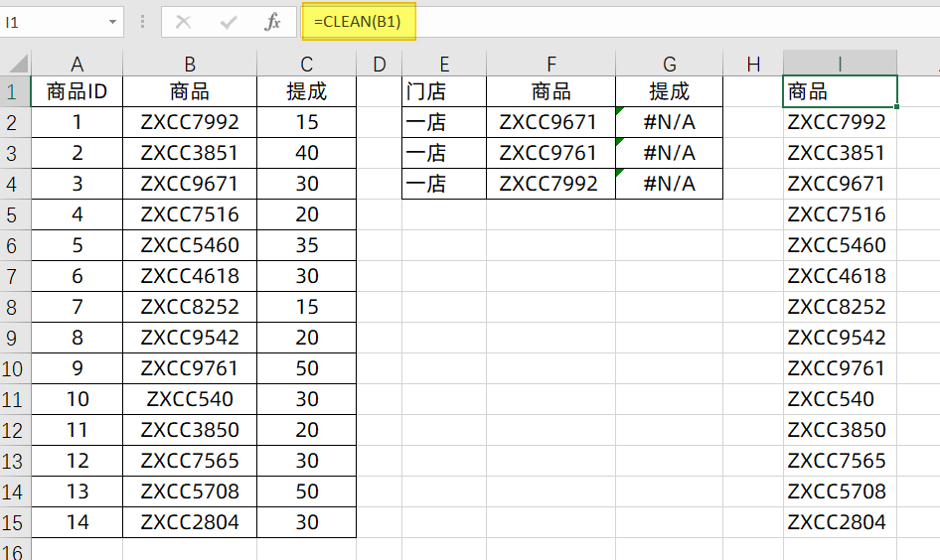Image resolution: width=940 pixels, height=560 pixels.
Task: Click the #N/A error in cell G2
Action: click(669, 122)
